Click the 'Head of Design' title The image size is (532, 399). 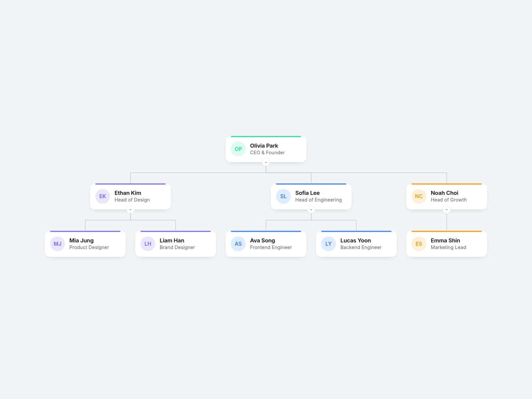tap(132, 200)
